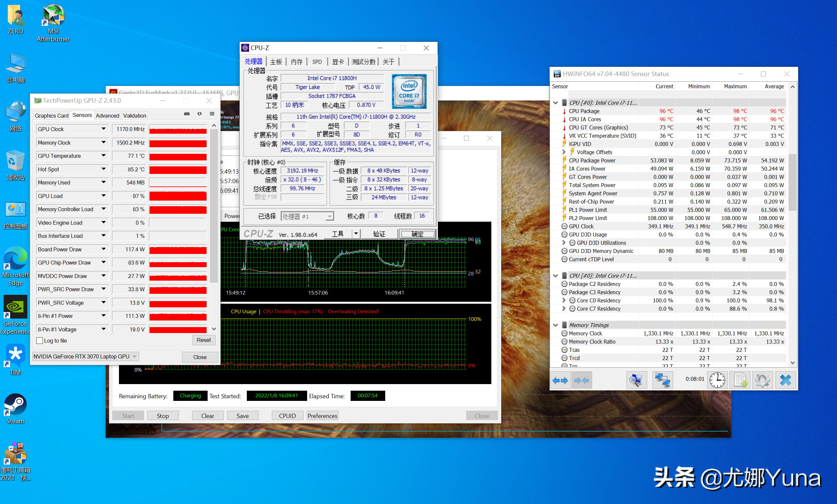Toggle Log to file checkbox in GPU-Z

tap(40, 341)
